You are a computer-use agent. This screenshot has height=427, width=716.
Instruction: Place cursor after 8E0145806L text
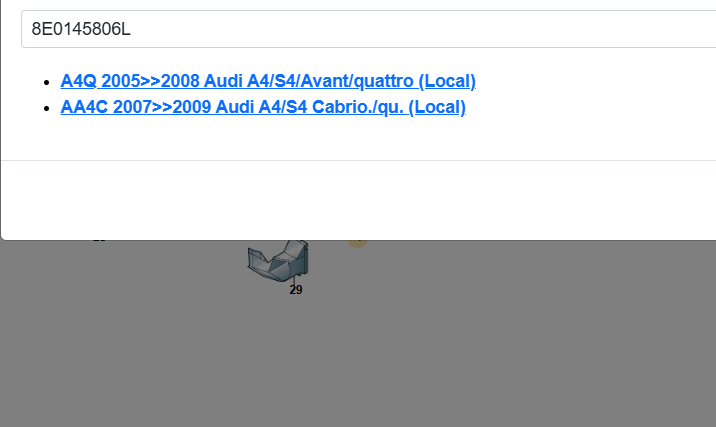131,29
